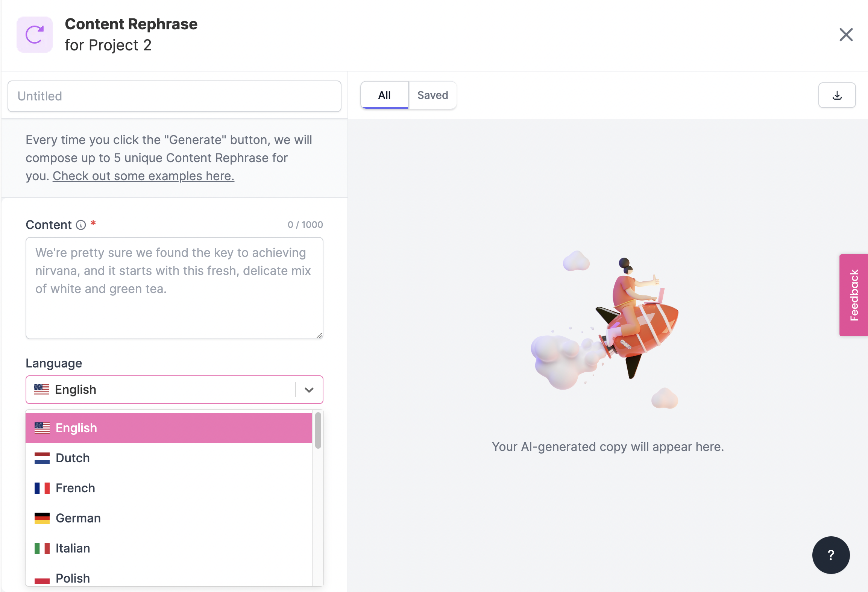Click the Content Rephrase refresh icon
Viewport: 868px width, 592px height.
(x=35, y=35)
